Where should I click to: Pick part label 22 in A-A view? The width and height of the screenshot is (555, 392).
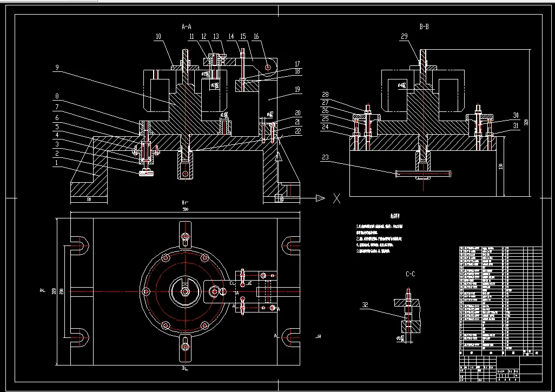coord(298,130)
